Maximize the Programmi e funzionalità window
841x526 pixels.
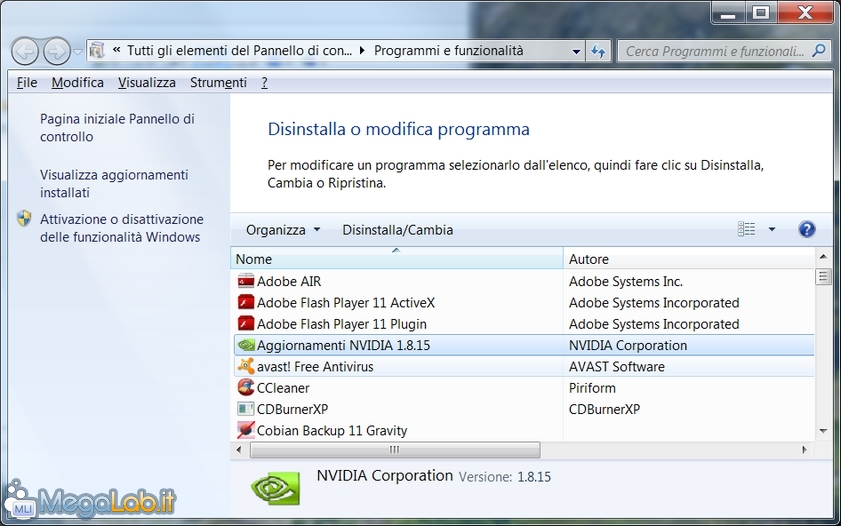click(x=761, y=13)
